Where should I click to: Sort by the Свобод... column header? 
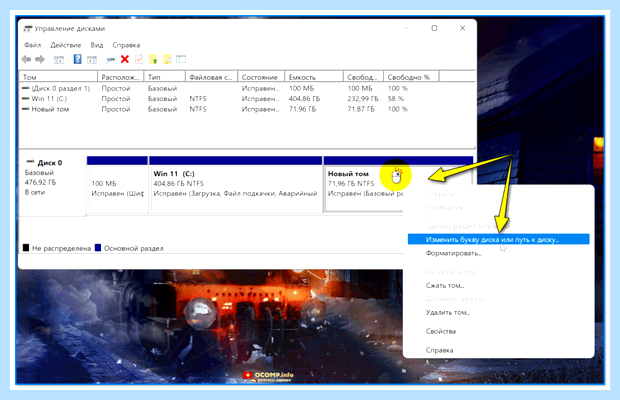tap(363, 77)
